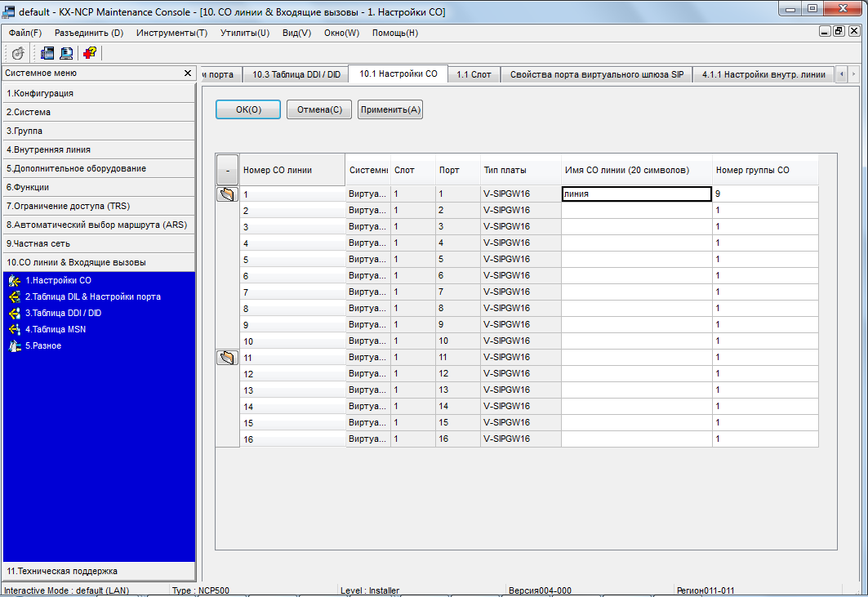The image size is (868, 597).
Task: Click the Применить(A) button
Action: coord(390,109)
